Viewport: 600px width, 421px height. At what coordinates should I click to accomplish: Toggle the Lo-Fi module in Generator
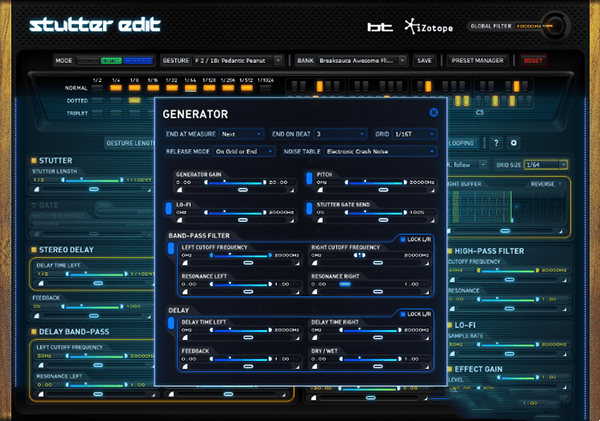pos(169,208)
